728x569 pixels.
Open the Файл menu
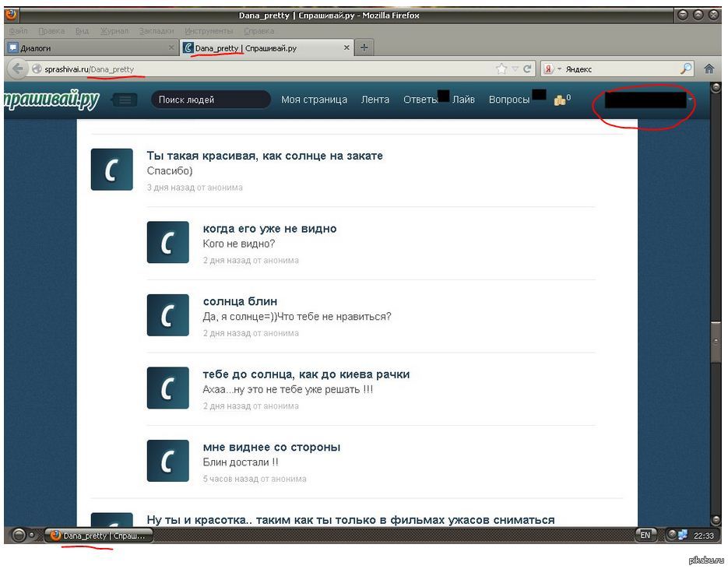pyautogui.click(x=18, y=31)
